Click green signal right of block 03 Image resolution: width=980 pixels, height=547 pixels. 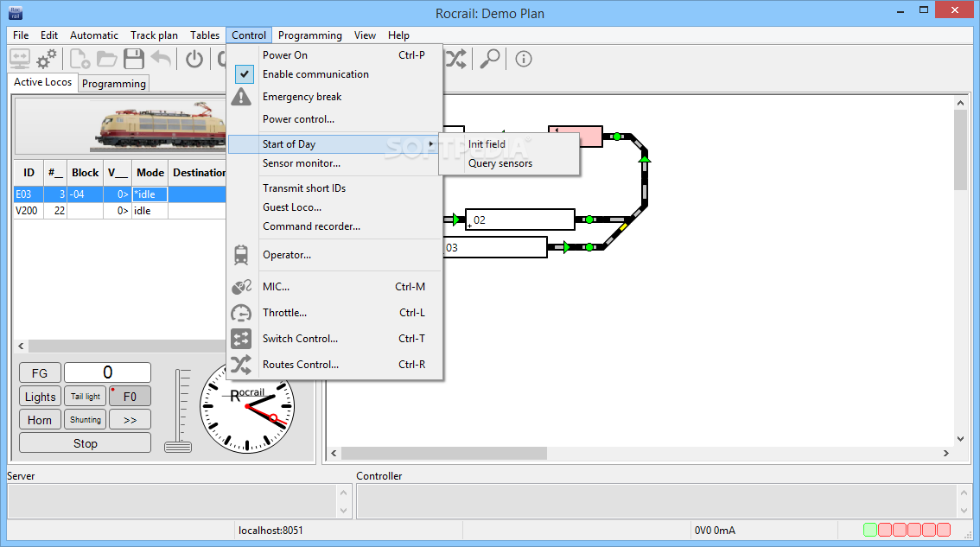coord(589,247)
